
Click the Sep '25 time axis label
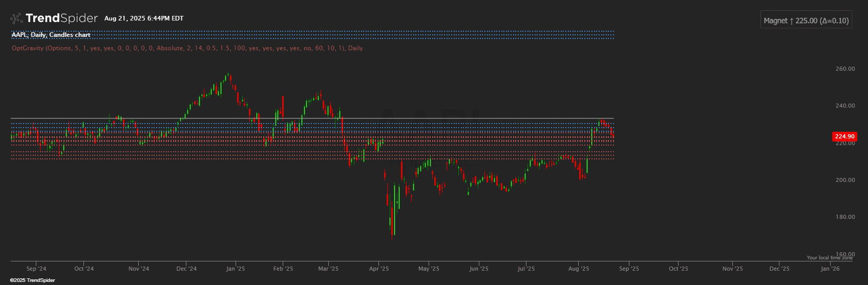[629, 269]
